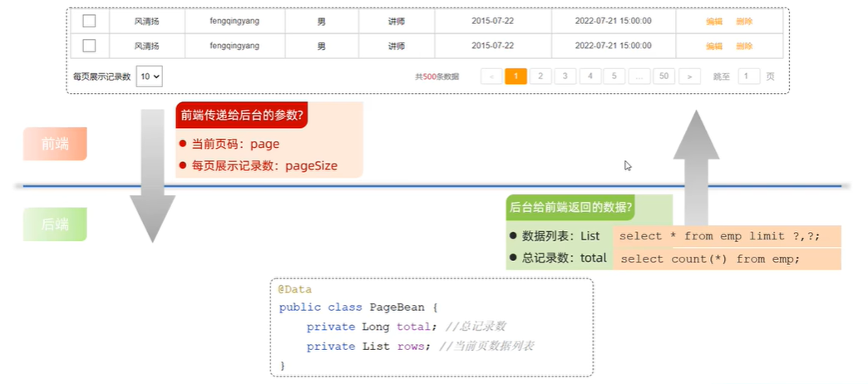868x384 pixels.
Task: Focus the 跳至 page number input box
Action: coord(749,76)
